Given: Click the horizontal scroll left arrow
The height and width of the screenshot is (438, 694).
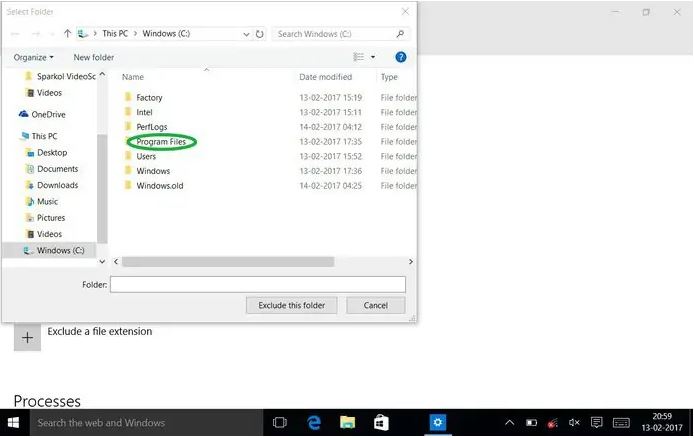Looking at the screenshot, I should point(116,262).
